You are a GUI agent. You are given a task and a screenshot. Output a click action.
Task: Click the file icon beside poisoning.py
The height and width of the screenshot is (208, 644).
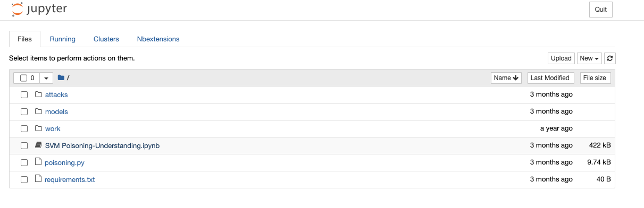[38, 162]
